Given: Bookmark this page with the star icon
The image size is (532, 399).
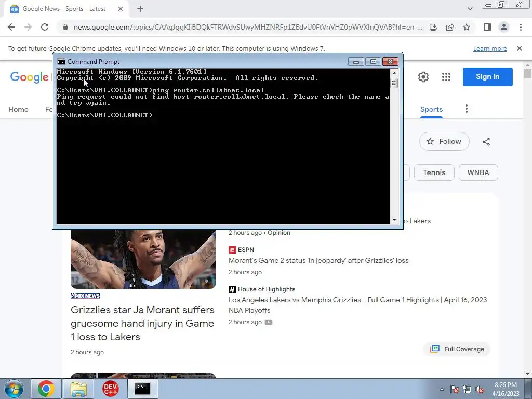Looking at the screenshot, I should 467,27.
